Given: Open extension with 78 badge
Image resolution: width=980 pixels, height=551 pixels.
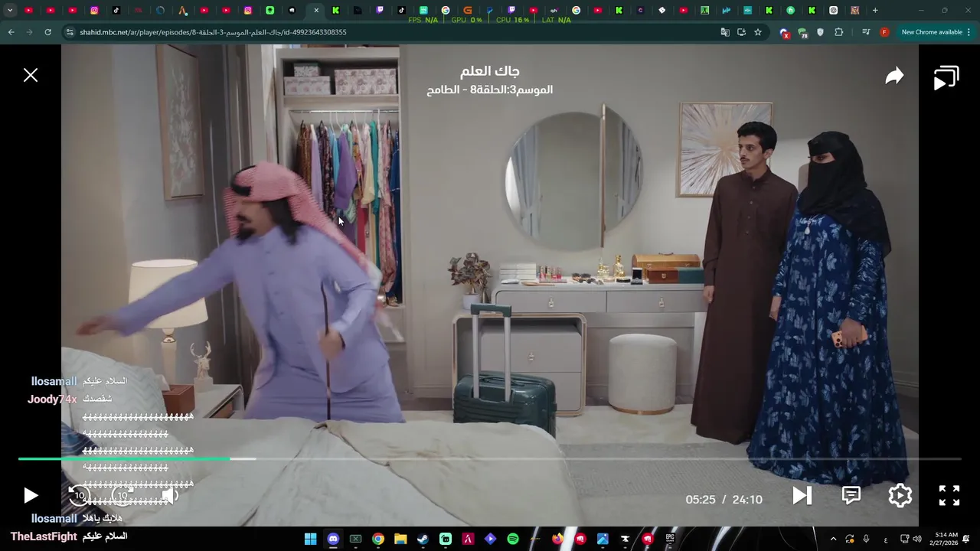Looking at the screenshot, I should tap(802, 33).
